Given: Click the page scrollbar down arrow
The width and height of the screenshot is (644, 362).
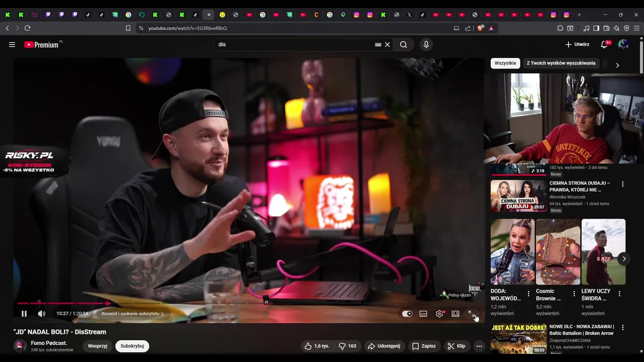Looking at the screenshot, I should 641,351.
